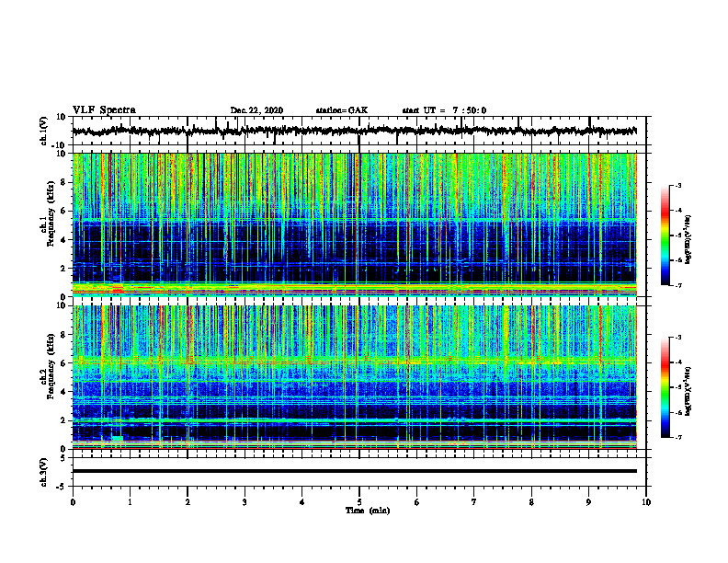
Task: Select the "start UT = 7:50:0" text
Action: pyautogui.click(x=444, y=110)
